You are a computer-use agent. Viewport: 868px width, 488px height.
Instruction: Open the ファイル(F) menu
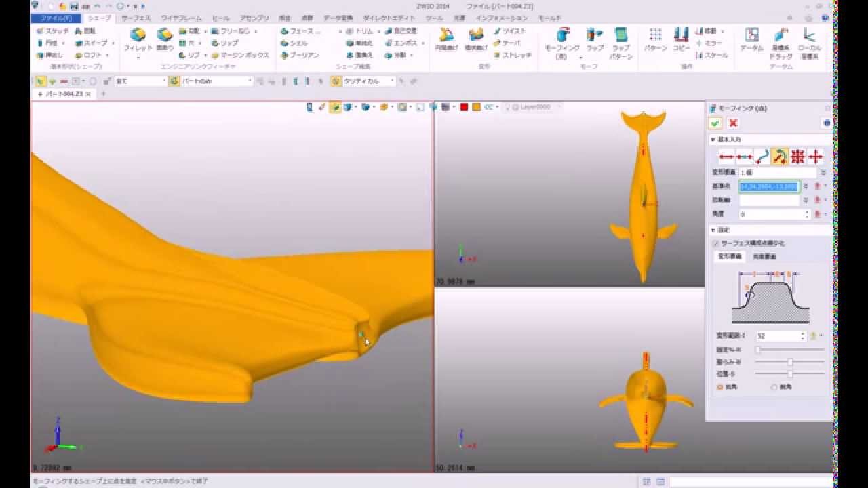pos(56,18)
